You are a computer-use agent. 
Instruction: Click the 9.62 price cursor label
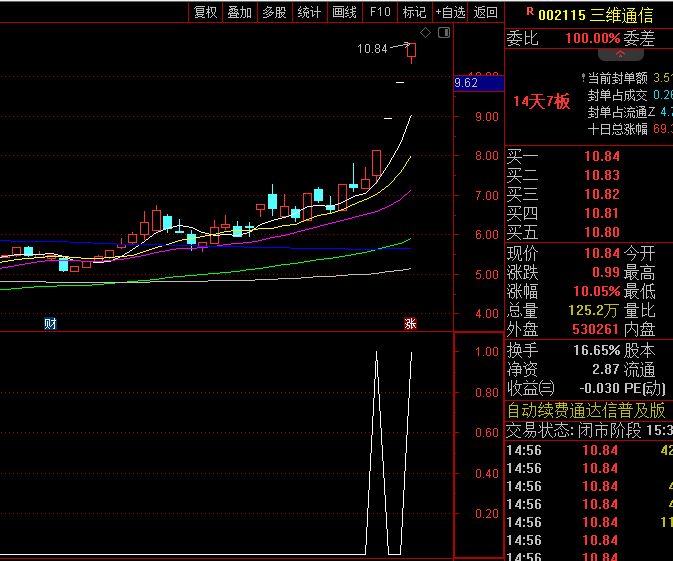click(479, 83)
